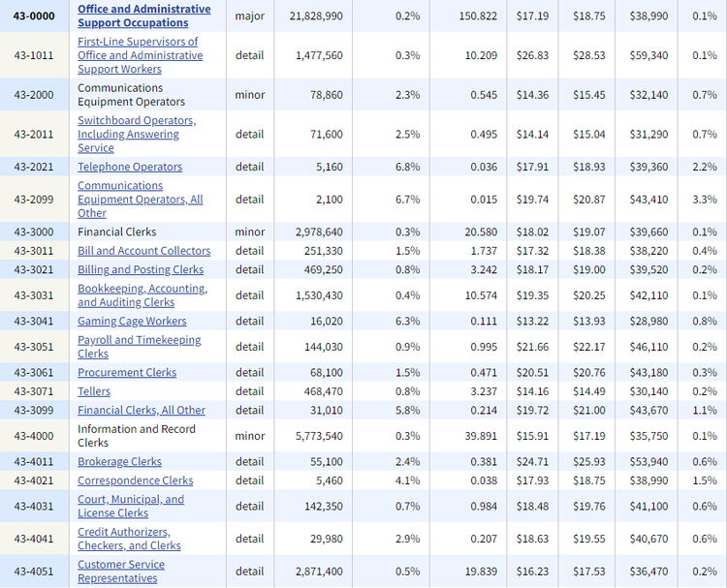Click occupation code 43-2011
Screen dimensions: 727x588
[x=34, y=135]
